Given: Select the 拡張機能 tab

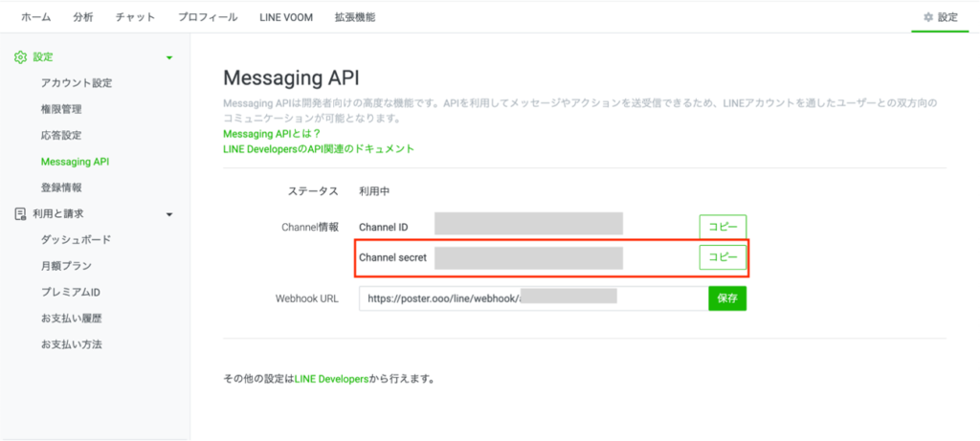Looking at the screenshot, I should [x=355, y=17].
